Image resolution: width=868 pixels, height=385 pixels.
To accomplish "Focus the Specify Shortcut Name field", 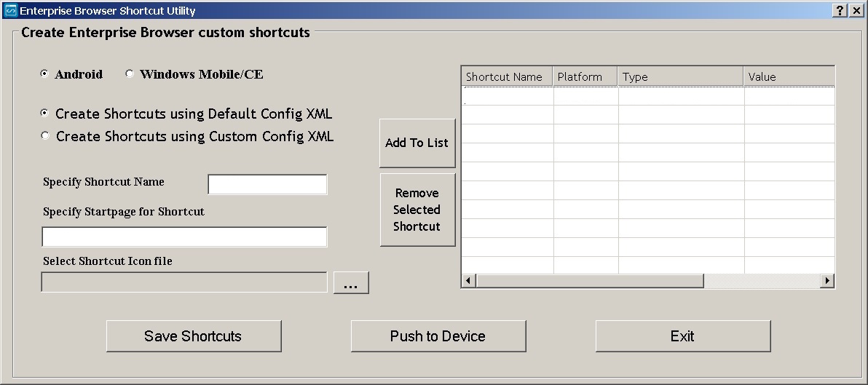I will tap(267, 184).
